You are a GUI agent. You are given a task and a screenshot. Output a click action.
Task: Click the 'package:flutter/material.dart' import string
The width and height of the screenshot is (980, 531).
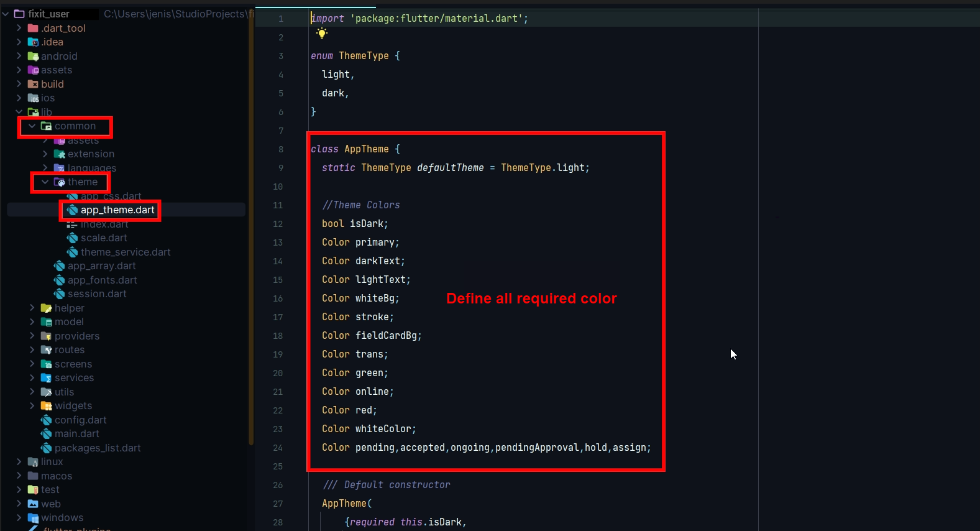(437, 19)
